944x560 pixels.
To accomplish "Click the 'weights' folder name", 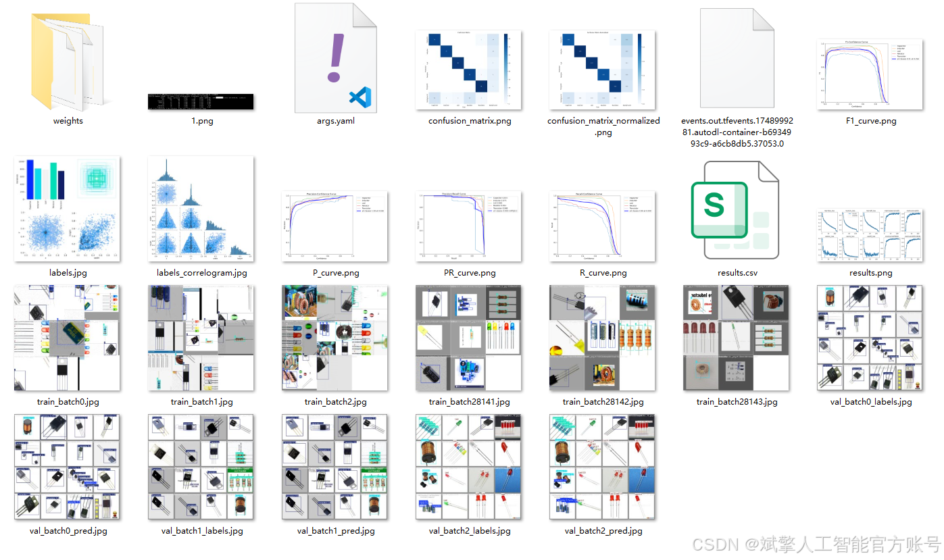I will click(x=68, y=121).
